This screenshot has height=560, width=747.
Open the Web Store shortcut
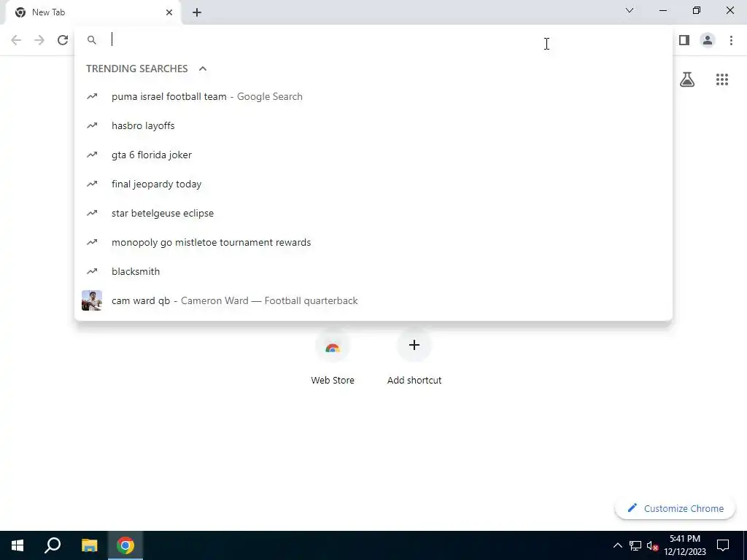tap(333, 356)
